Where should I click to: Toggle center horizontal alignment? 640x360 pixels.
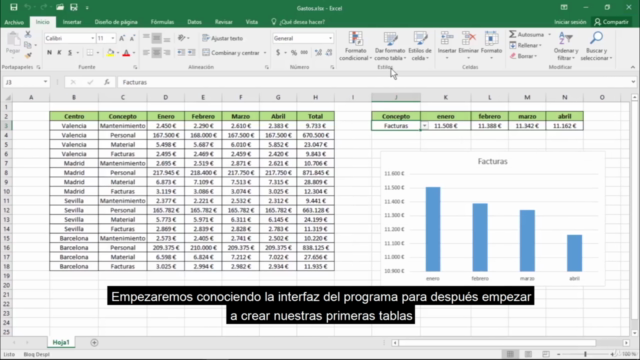(x=156, y=53)
